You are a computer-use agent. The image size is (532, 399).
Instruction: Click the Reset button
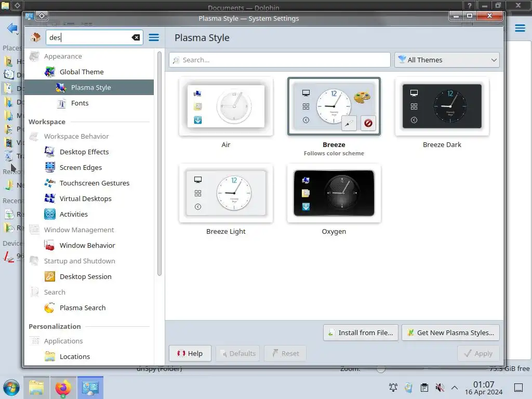coord(285,353)
